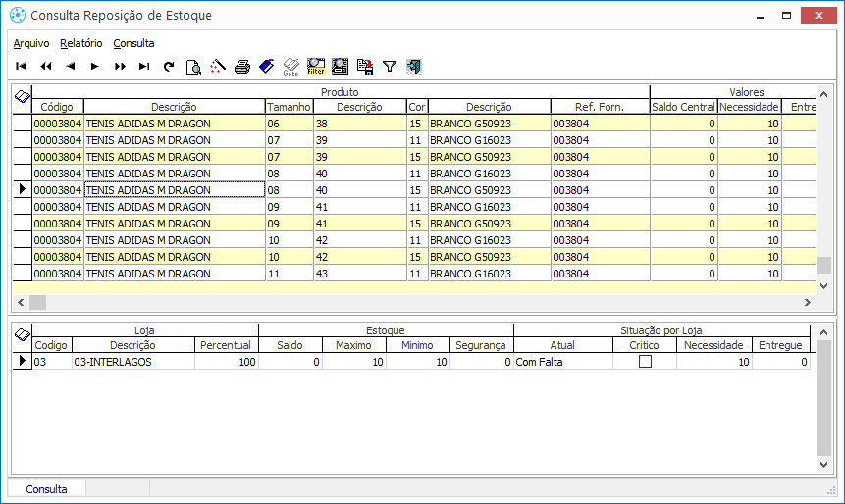Click the Percentual value '100'
The image size is (845, 504).
pos(227,362)
